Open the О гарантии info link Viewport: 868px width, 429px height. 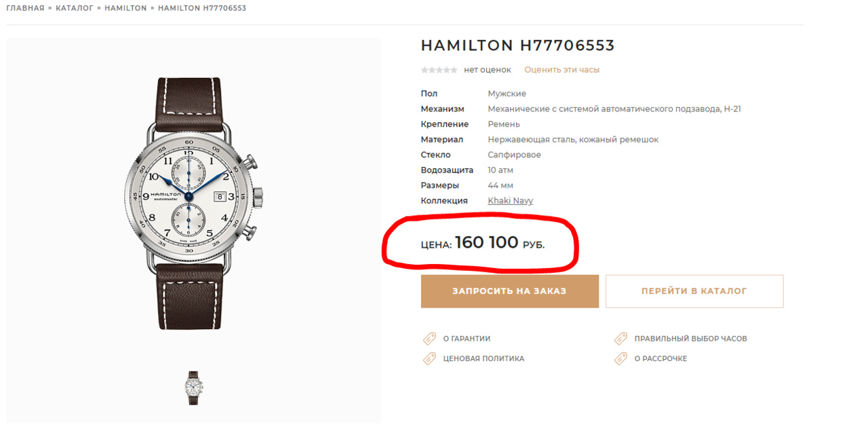point(467,339)
